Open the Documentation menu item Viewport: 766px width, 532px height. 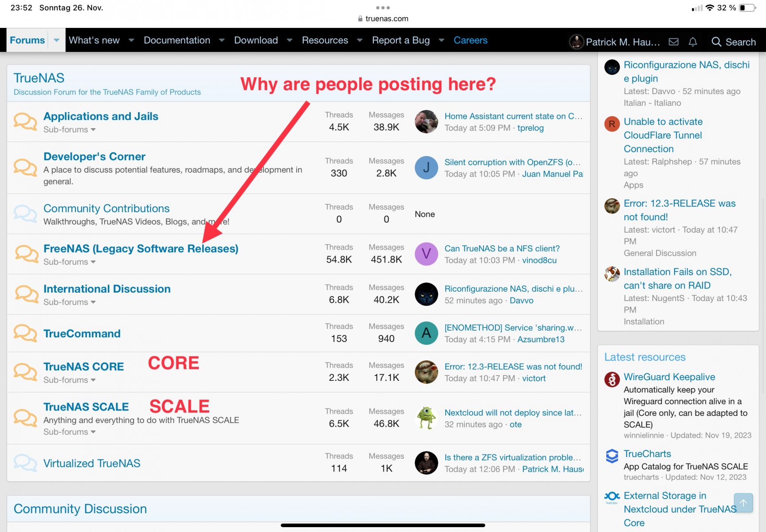pyautogui.click(x=177, y=40)
